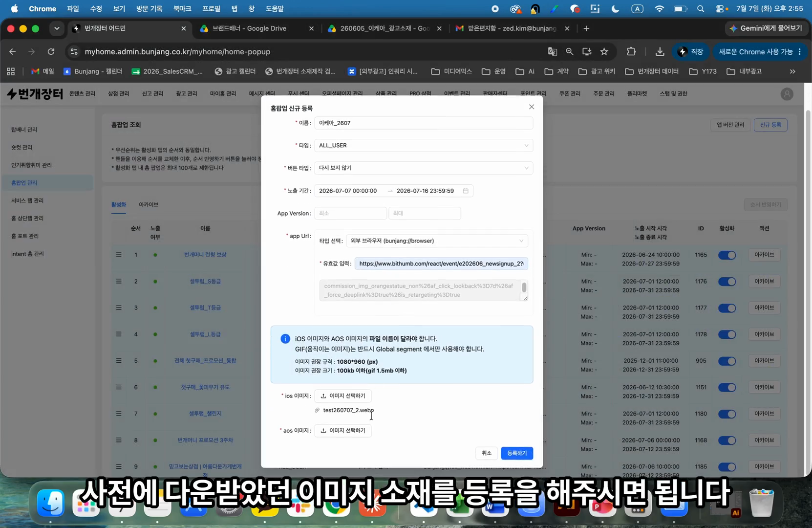Click the end date 2026-07-16 23:59:59
Image resolution: width=812 pixels, height=528 pixels.
pyautogui.click(x=425, y=191)
